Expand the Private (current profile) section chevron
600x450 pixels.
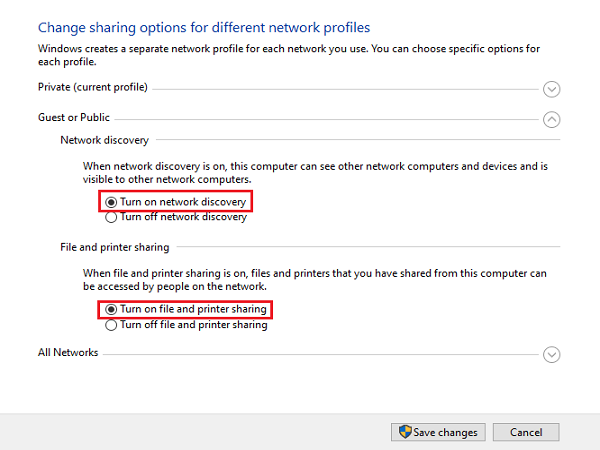tap(551, 88)
